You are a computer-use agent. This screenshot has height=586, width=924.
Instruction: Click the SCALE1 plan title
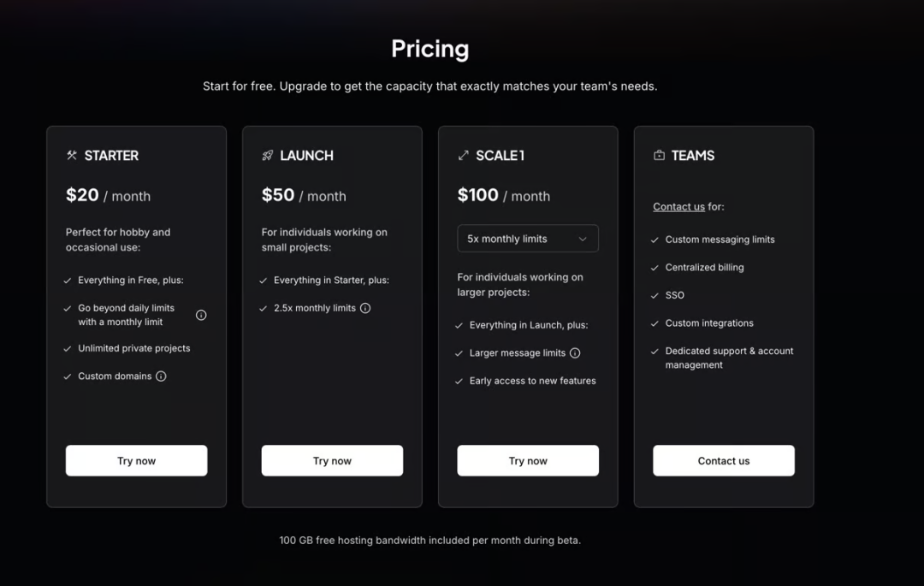(x=500, y=156)
